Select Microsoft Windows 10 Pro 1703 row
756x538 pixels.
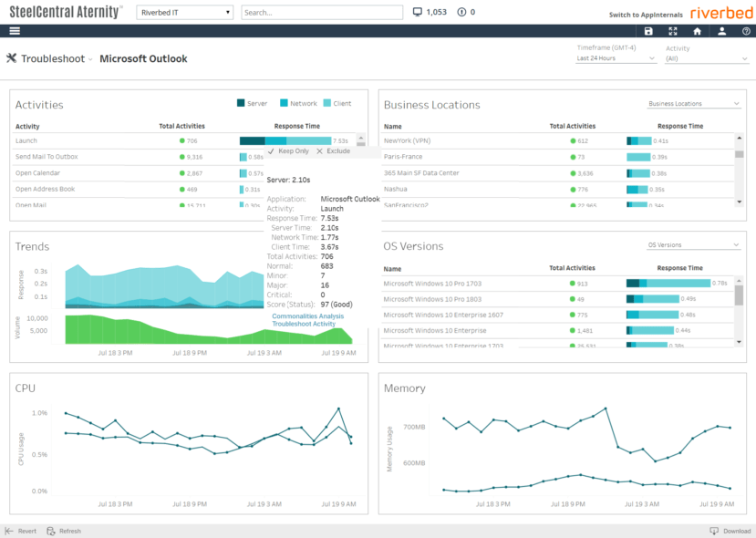559,284
